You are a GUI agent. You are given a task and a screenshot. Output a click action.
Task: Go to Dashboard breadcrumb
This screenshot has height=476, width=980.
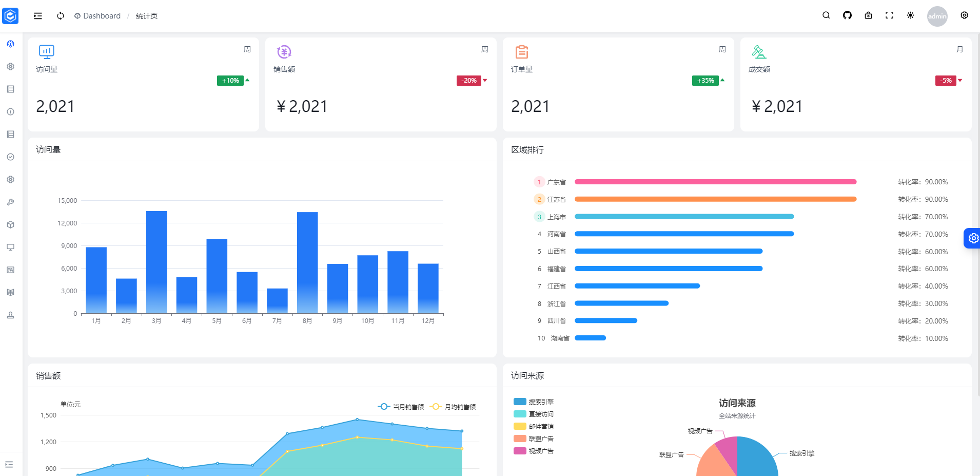(x=97, y=16)
